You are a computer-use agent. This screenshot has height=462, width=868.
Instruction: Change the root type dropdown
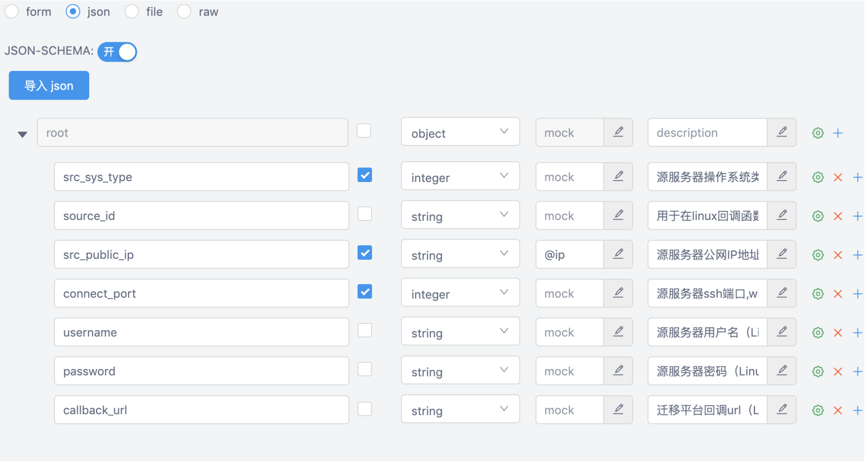(460, 133)
